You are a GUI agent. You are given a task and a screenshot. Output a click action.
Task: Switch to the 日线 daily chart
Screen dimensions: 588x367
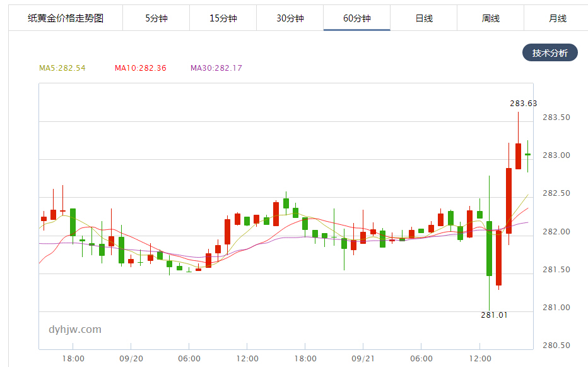tap(423, 18)
